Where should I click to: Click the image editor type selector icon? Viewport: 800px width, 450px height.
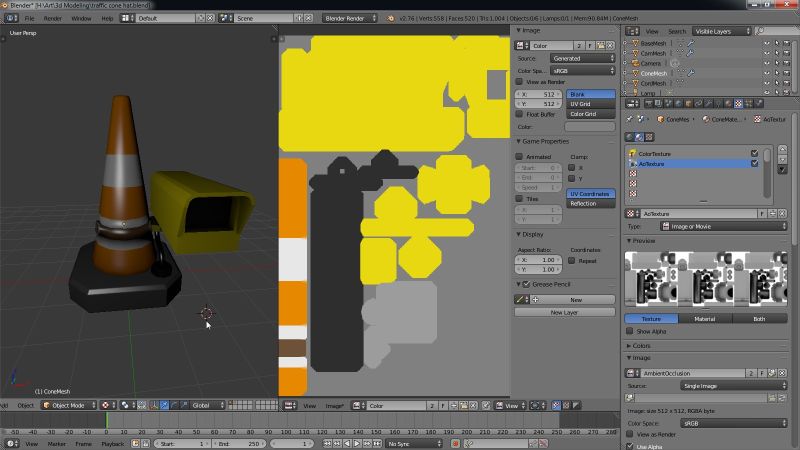pyautogui.click(x=290, y=406)
